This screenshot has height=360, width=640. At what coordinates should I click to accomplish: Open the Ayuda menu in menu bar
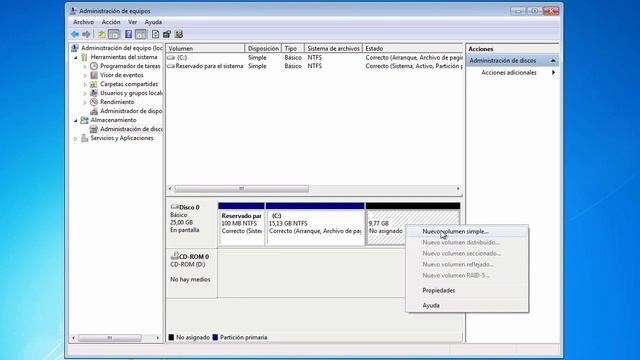tap(153, 22)
